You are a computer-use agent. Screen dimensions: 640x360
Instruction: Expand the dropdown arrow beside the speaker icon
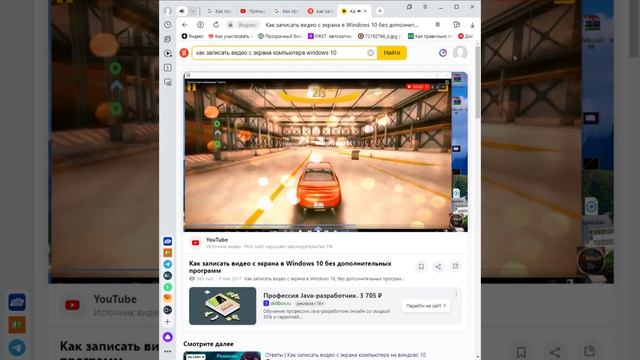click(x=193, y=11)
